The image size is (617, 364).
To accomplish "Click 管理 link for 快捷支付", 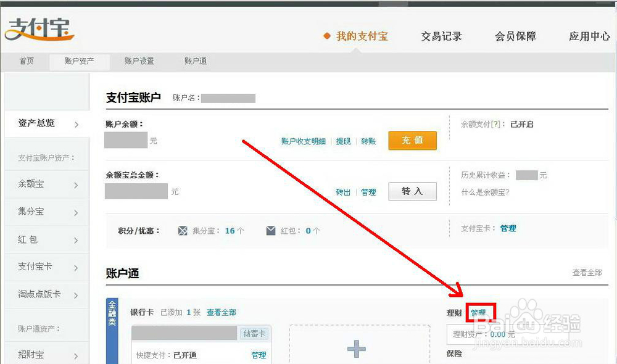I will pos(259,355).
